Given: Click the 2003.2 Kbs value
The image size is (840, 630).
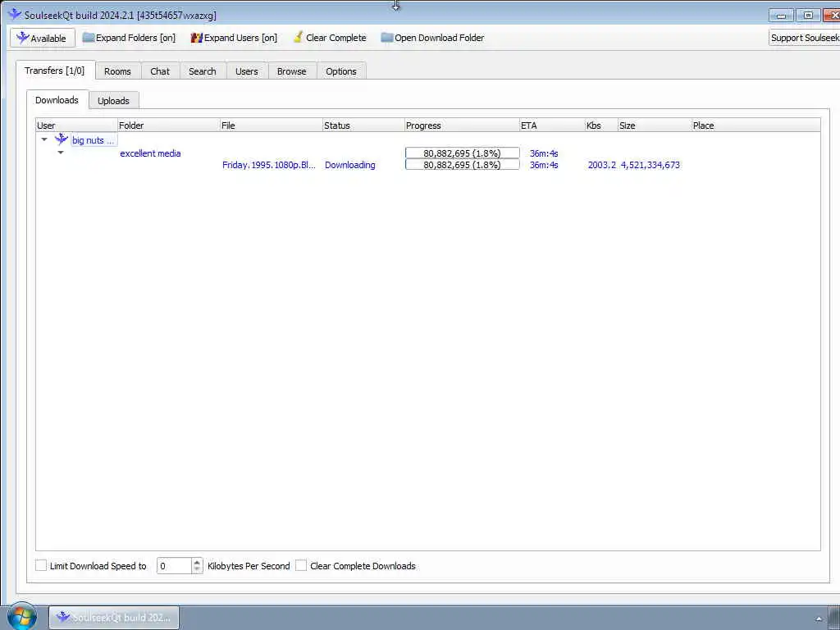Looking at the screenshot, I should (x=601, y=165).
